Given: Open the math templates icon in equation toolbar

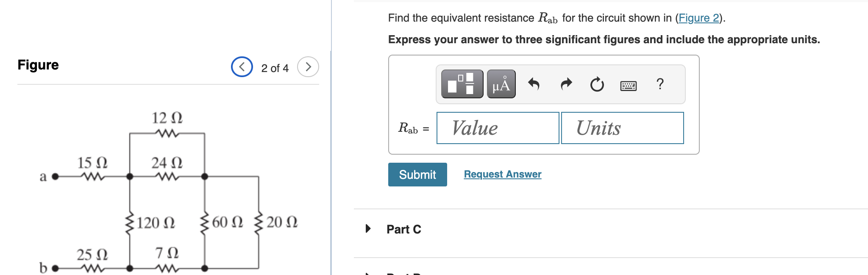Looking at the screenshot, I should (x=461, y=84).
